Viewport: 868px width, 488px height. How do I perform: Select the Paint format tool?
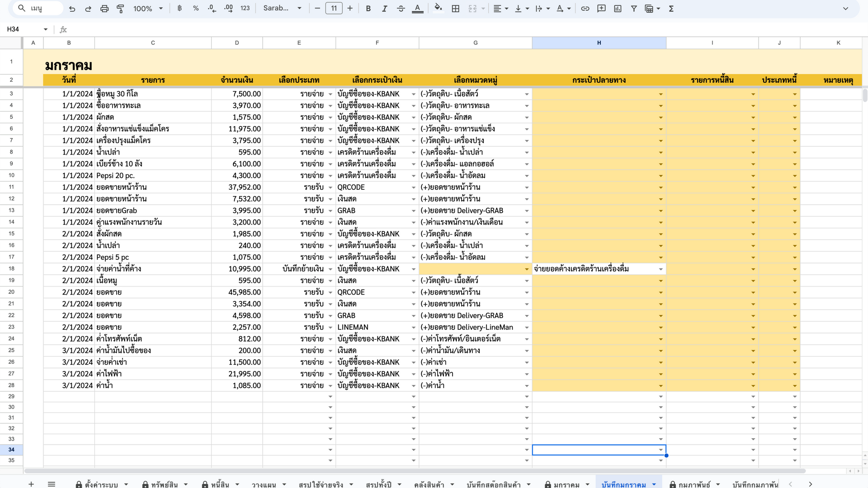120,9
